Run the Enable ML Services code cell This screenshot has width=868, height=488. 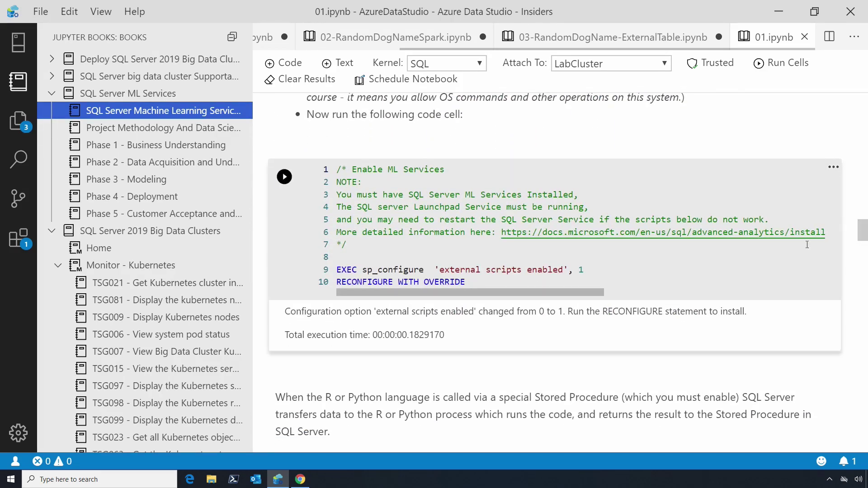[x=284, y=177]
